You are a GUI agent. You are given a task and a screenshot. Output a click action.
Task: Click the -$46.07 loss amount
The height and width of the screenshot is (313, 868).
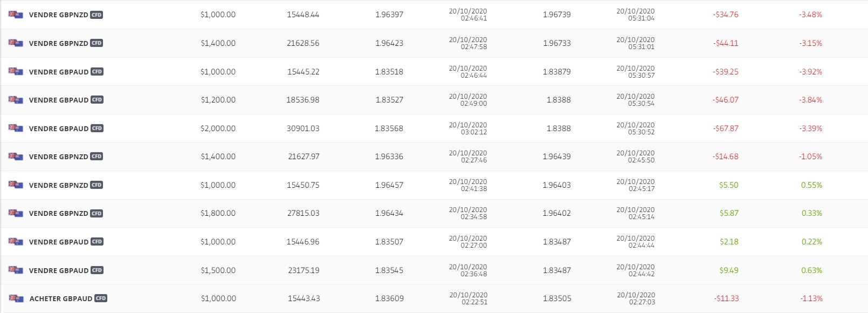coord(725,100)
